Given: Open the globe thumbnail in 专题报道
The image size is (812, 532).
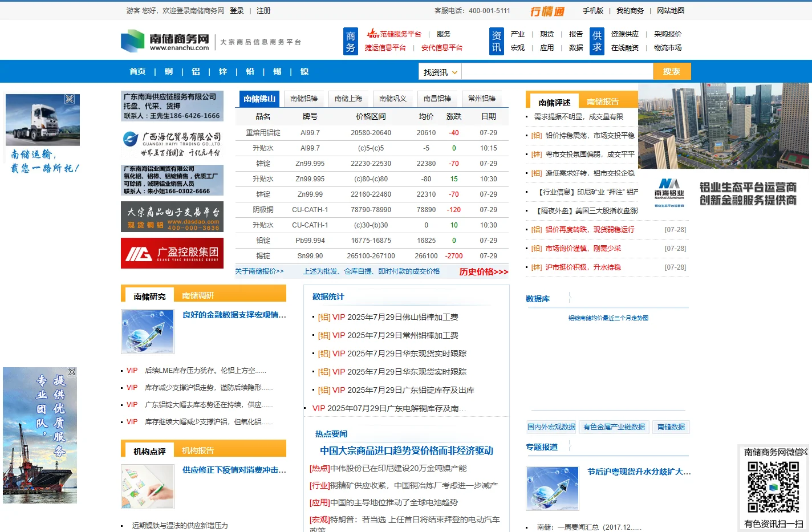Looking at the screenshot, I should [553, 488].
